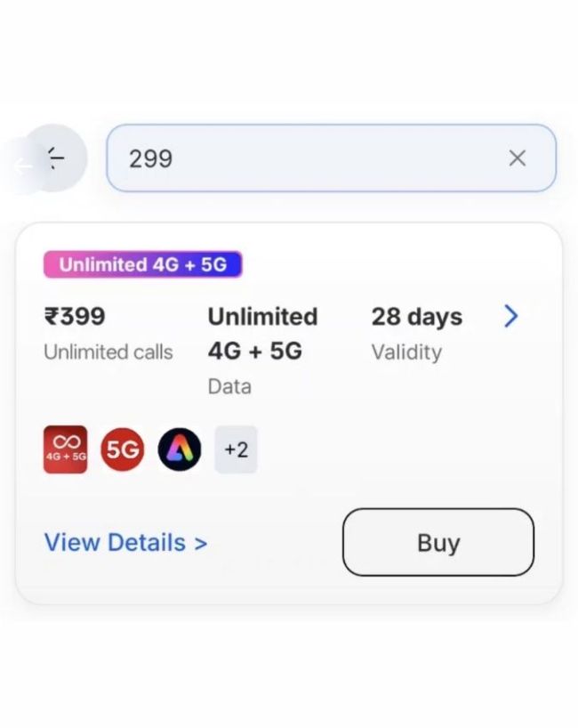Tap the 28 days validity text
The width and height of the screenshot is (578, 728).
pyautogui.click(x=416, y=317)
